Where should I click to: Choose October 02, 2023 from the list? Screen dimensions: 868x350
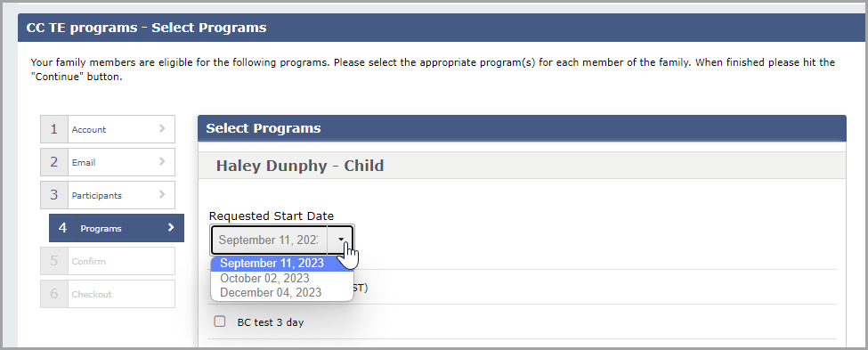(x=264, y=278)
